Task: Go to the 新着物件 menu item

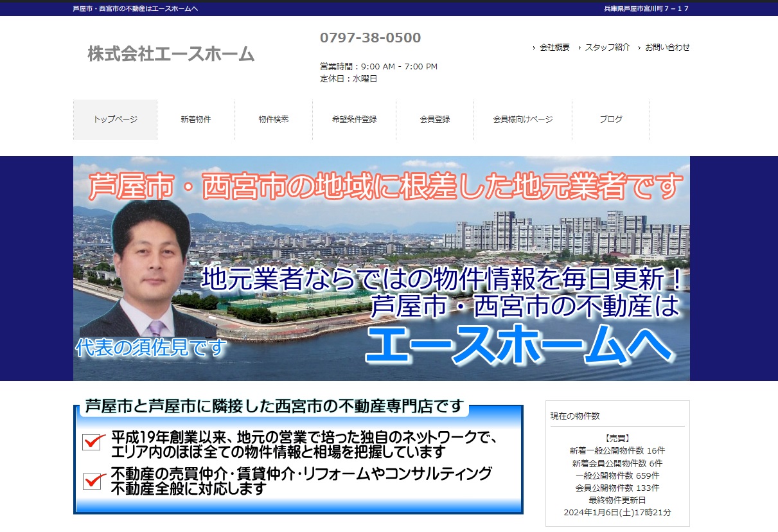Action: pos(196,120)
